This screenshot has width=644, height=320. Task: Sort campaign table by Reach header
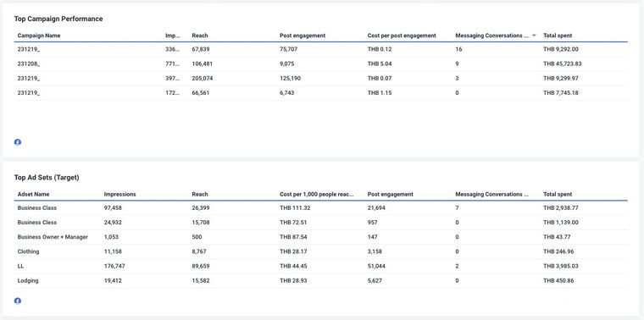200,36
